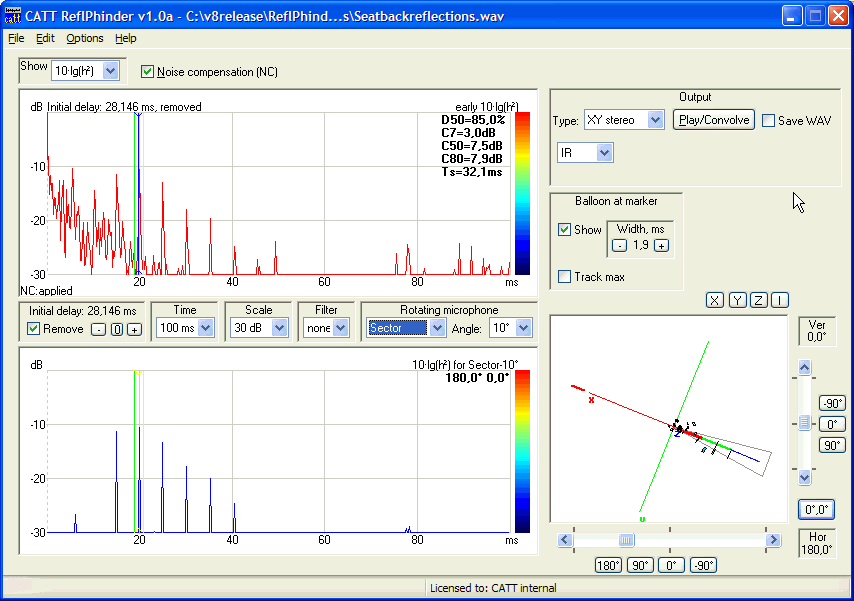Expand the Time 100 ms dropdown

click(x=205, y=328)
